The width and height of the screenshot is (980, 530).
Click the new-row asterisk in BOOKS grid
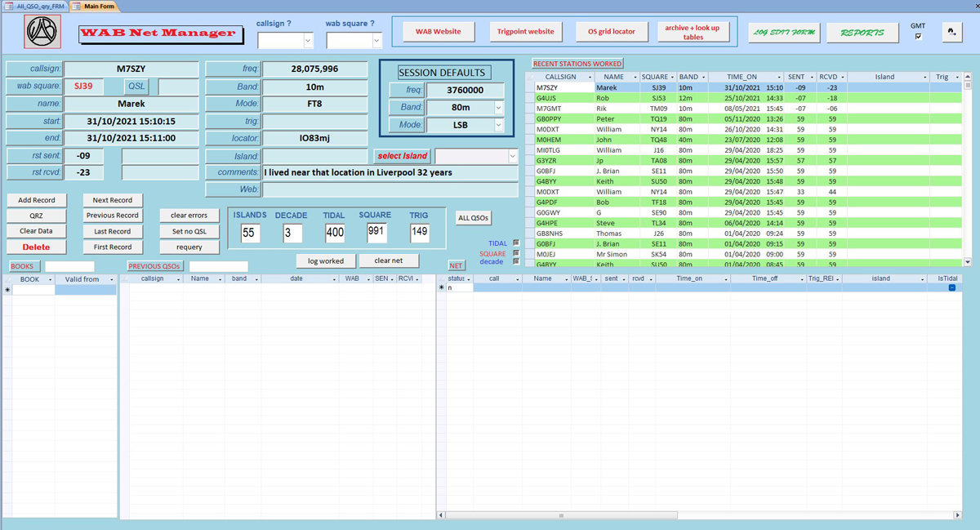(8, 290)
